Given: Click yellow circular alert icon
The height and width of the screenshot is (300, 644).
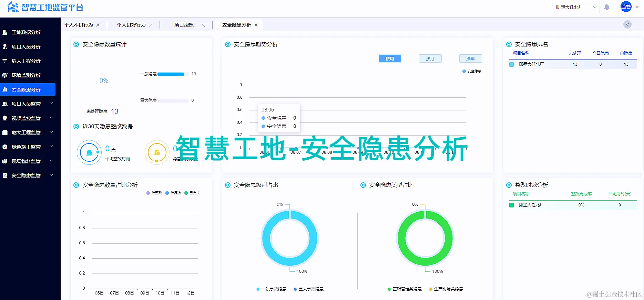Looking at the screenshot, I should (x=157, y=152).
